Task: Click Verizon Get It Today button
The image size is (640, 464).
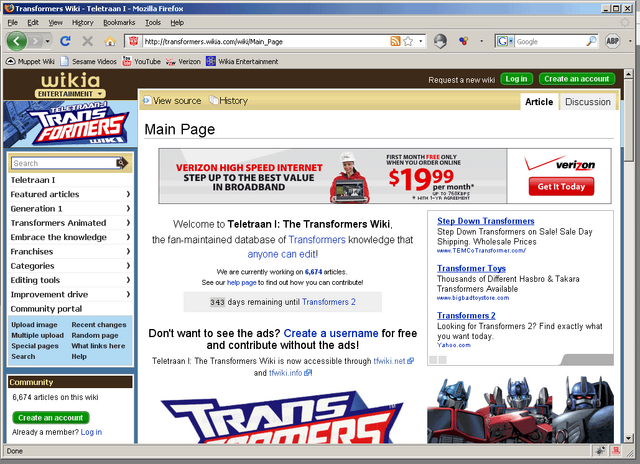Action: 561,186
